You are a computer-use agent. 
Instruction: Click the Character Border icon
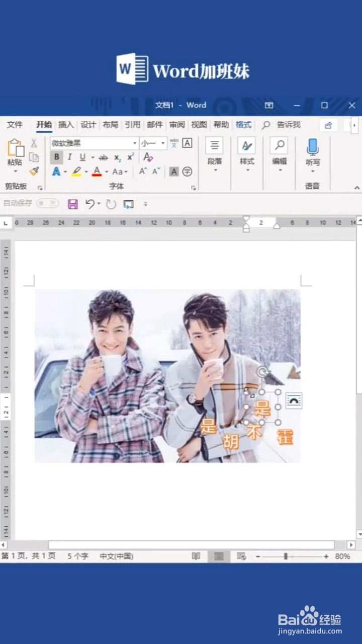(187, 143)
